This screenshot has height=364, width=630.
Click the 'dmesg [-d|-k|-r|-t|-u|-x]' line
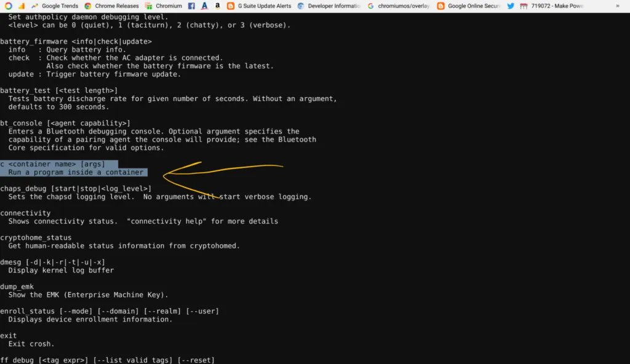[53, 262]
